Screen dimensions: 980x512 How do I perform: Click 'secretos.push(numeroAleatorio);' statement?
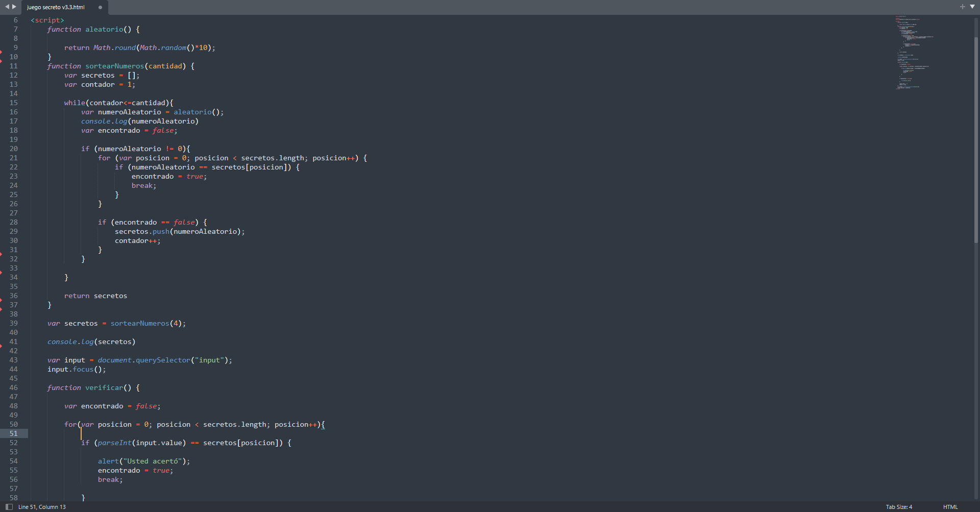pos(180,231)
